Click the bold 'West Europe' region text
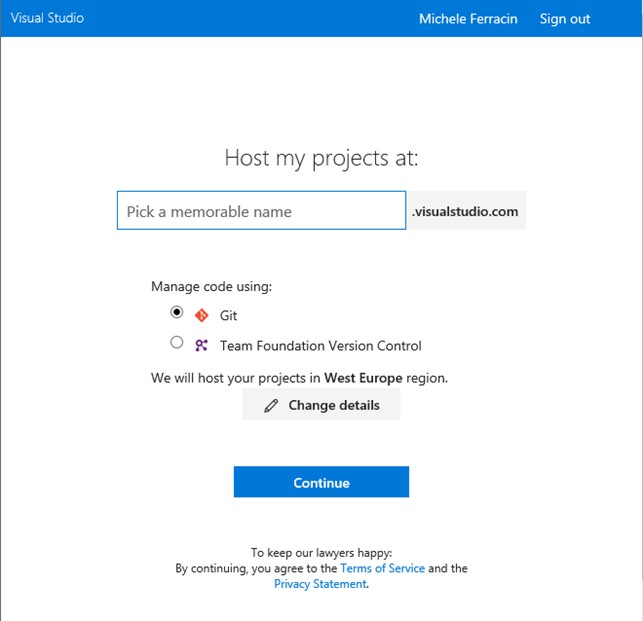The width and height of the screenshot is (643, 621). [363, 378]
